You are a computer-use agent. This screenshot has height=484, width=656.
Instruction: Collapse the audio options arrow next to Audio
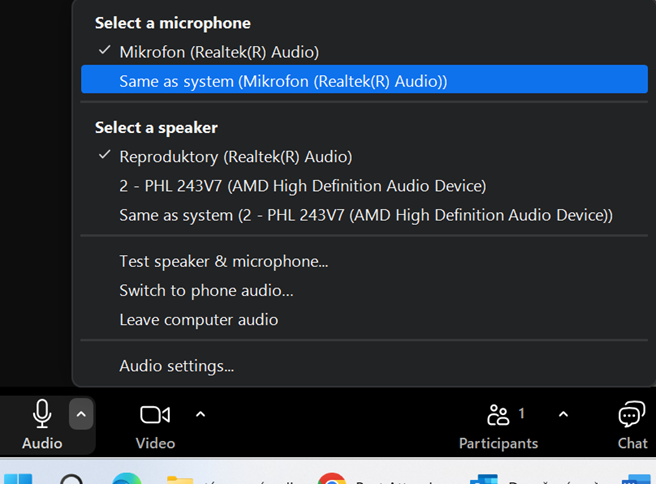coord(82,413)
